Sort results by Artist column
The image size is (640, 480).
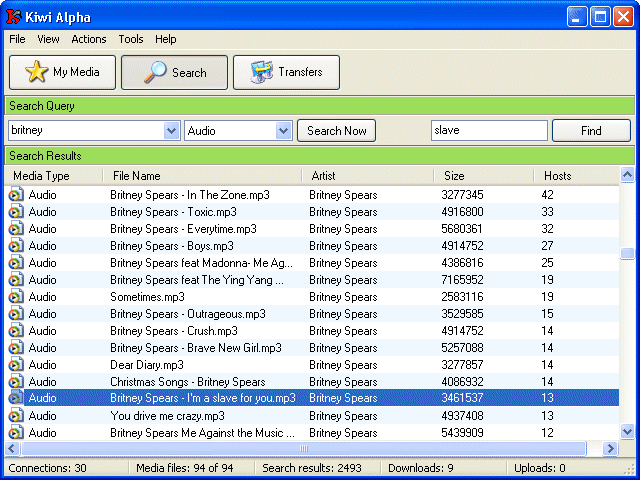click(x=367, y=176)
